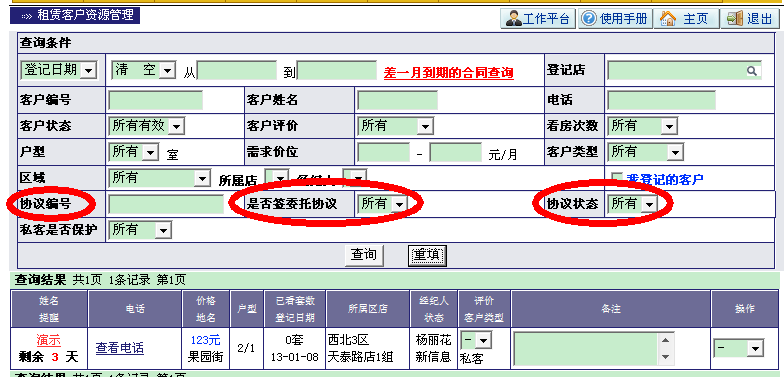Click the 从 start date input field
Screen dimensions: 784x377
click(x=236, y=70)
